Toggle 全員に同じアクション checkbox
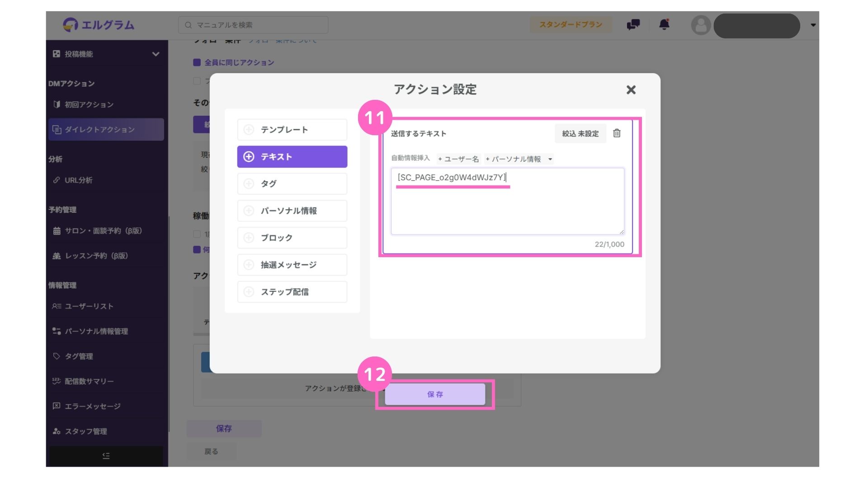This screenshot has width=868, height=488. click(x=197, y=62)
